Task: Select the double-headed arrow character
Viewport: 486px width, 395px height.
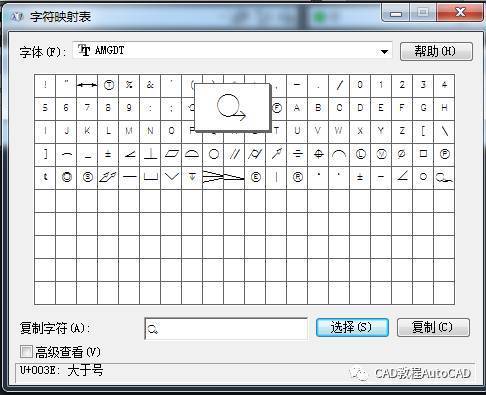Action: pyautogui.click(x=87, y=85)
